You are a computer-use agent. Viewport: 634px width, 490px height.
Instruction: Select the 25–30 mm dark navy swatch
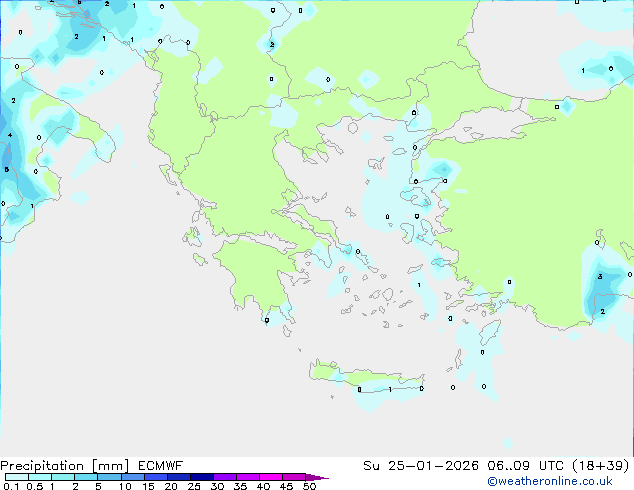(202, 477)
